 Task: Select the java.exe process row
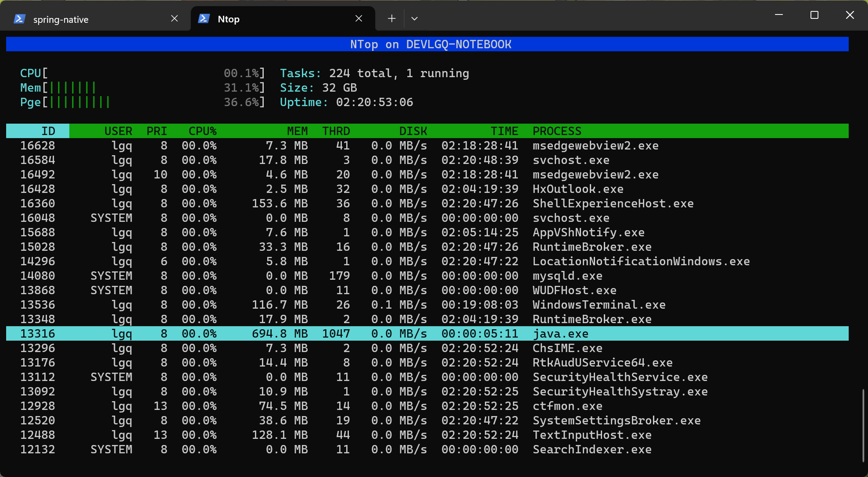(x=427, y=334)
